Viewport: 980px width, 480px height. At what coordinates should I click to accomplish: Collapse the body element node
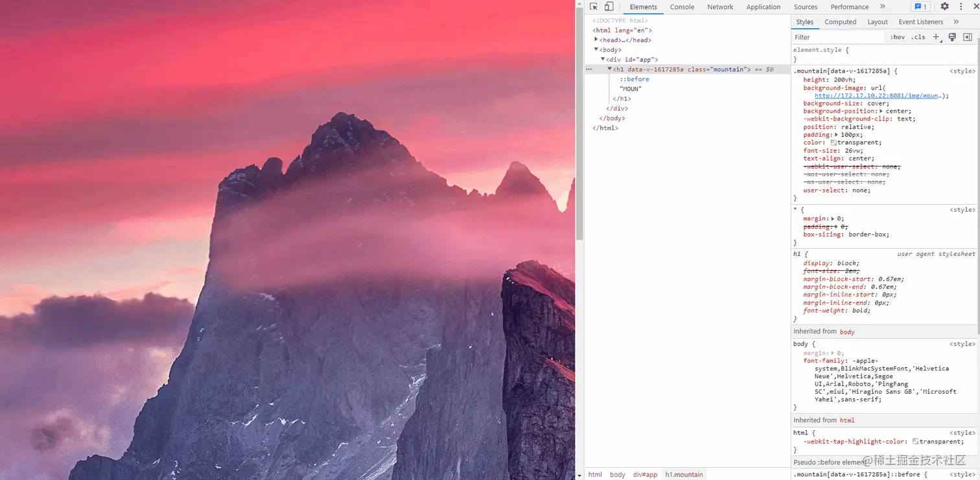click(x=596, y=49)
